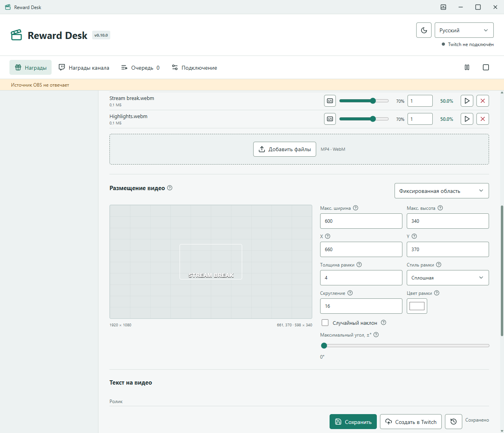The height and width of the screenshot is (433, 504).
Task: Open the Русский language dropdown
Action: point(464,30)
